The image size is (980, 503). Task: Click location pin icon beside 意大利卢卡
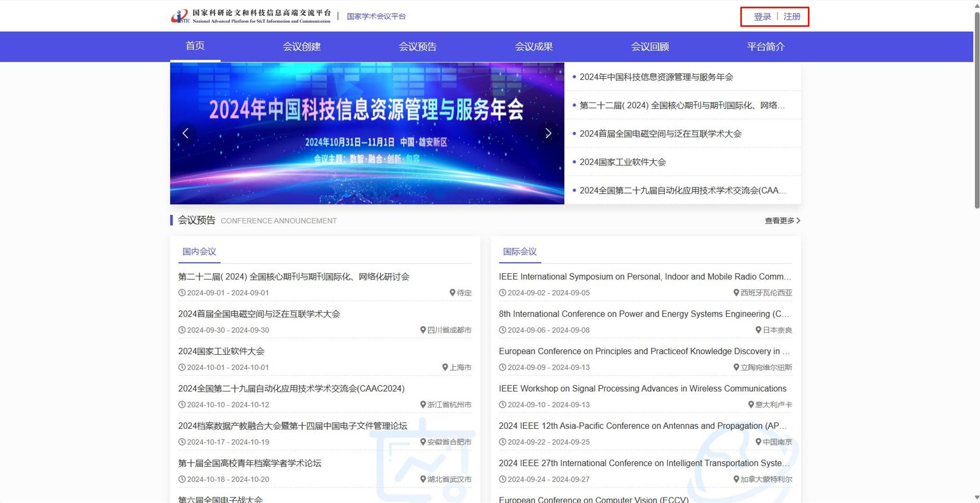click(751, 404)
